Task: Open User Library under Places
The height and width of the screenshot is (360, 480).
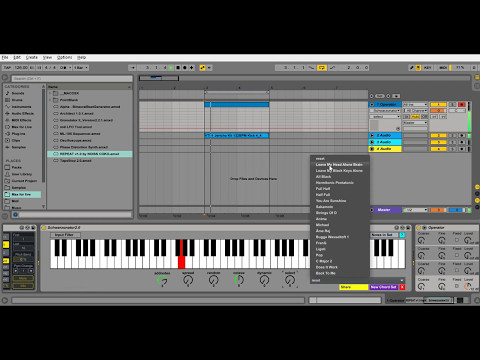Action: point(22,174)
